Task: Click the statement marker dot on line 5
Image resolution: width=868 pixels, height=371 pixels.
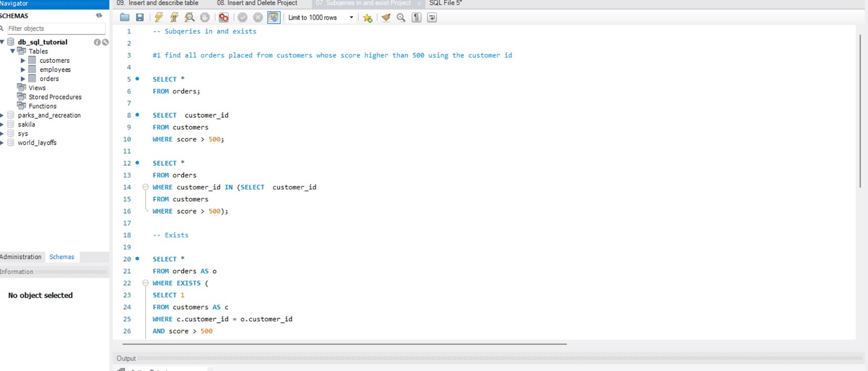Action: tap(137, 79)
